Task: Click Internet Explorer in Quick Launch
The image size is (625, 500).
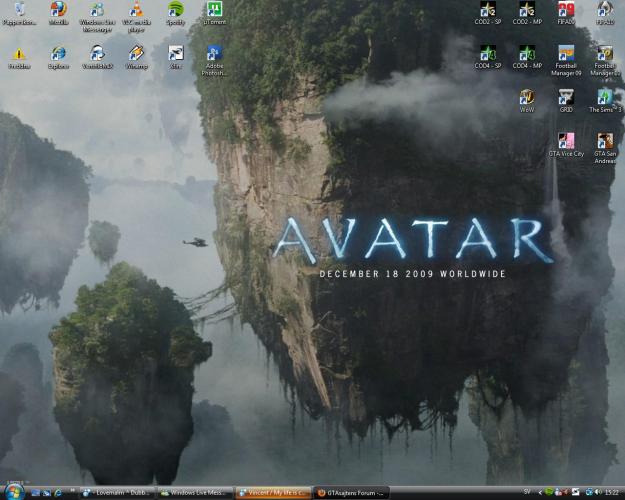Action: 58,493
